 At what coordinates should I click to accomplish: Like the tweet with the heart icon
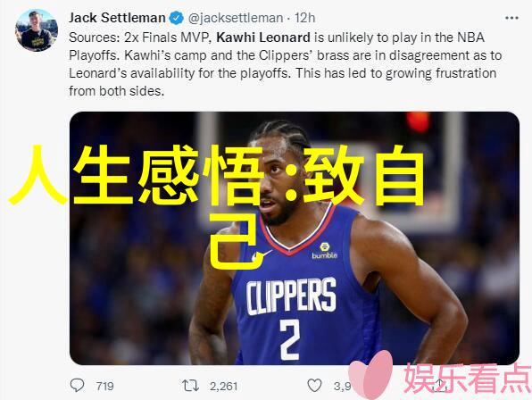point(314,386)
